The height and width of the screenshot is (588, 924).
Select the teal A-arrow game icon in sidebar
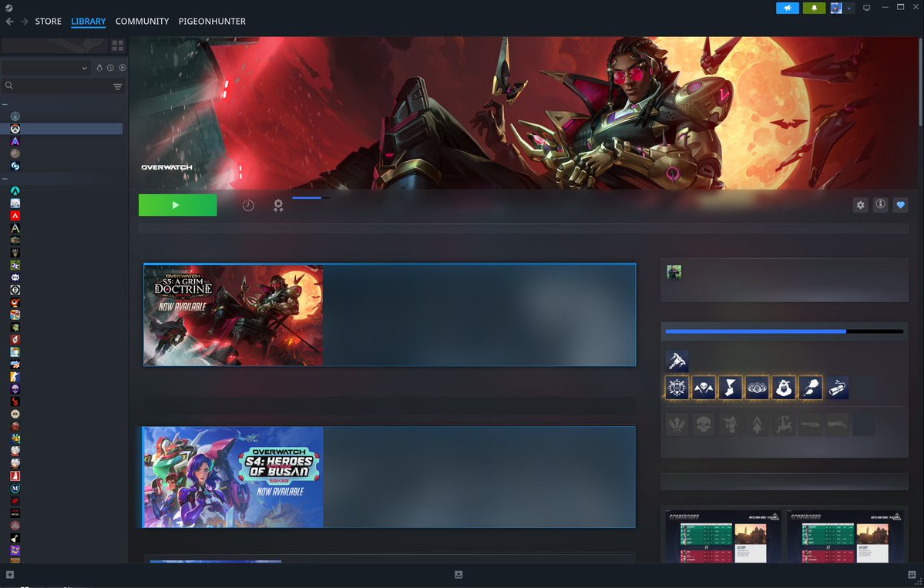point(15,191)
